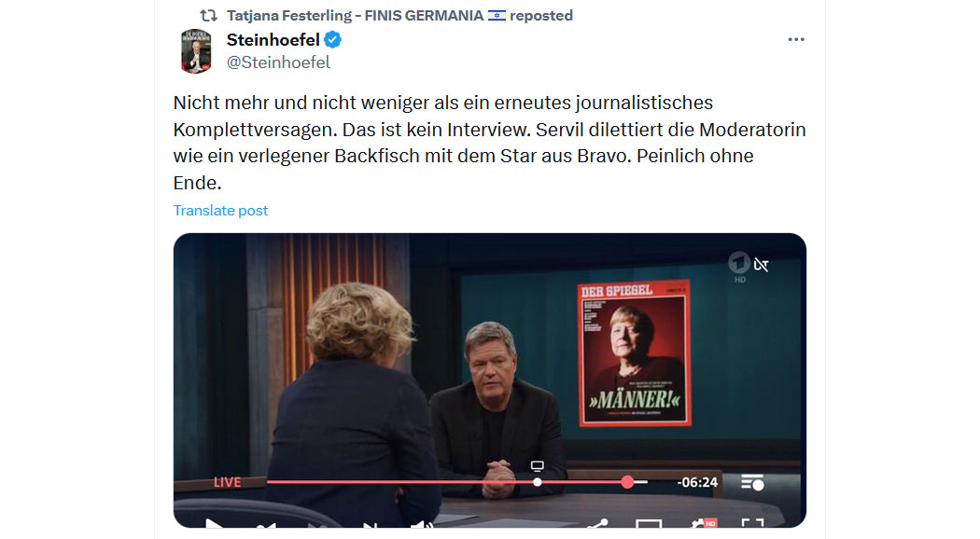The image size is (980, 539).
Task: Click the blue verified badge beside Steinhoefel
Action: click(x=332, y=40)
